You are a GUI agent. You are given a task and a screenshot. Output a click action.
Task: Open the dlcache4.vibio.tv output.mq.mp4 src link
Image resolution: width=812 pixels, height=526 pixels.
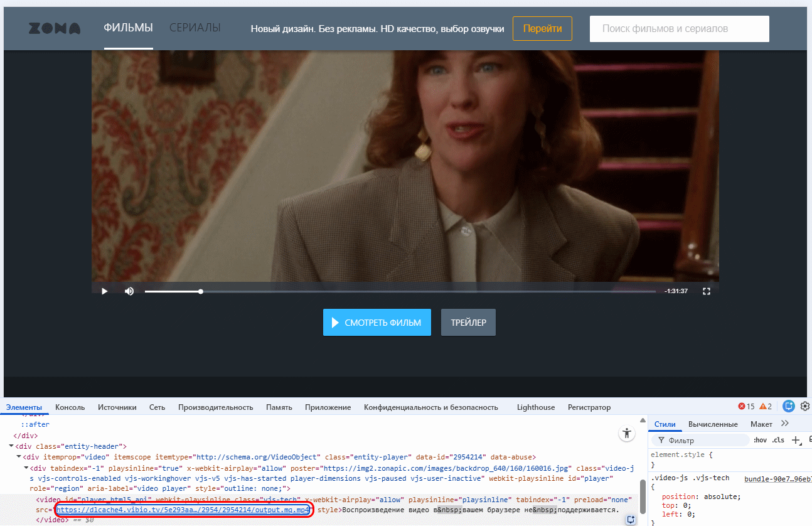[x=183, y=510]
